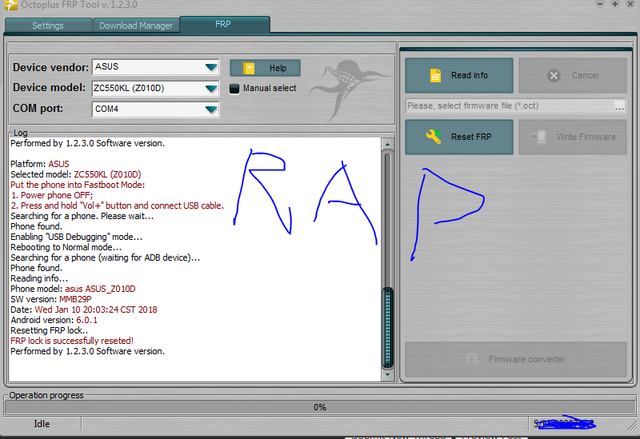
Task: Click the Cancel button label
Action: click(x=585, y=75)
